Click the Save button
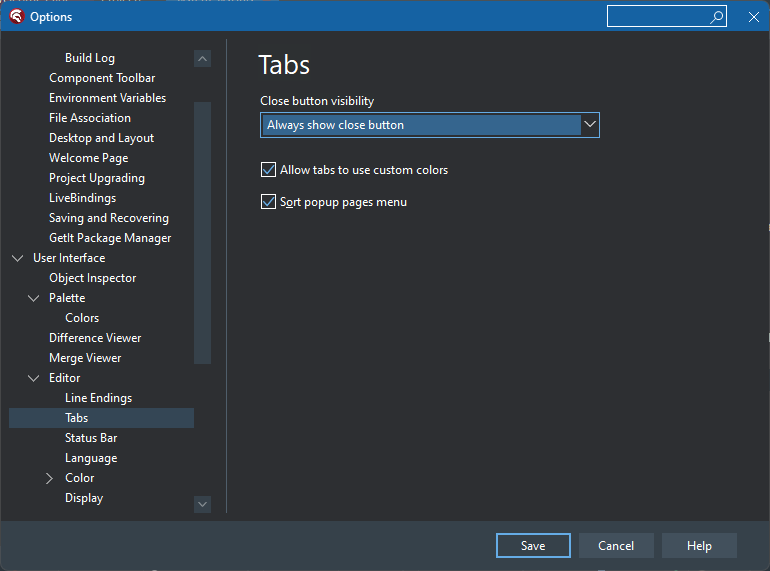Image resolution: width=770 pixels, height=571 pixels. (x=533, y=545)
